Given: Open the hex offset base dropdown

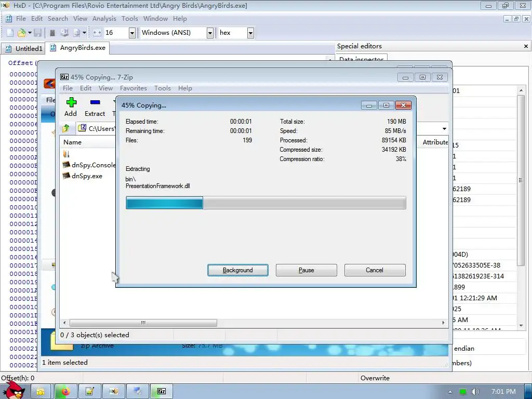Looking at the screenshot, I should [x=250, y=33].
